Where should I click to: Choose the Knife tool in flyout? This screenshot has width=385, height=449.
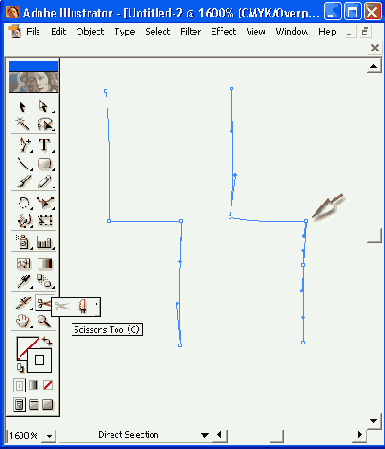(83, 306)
